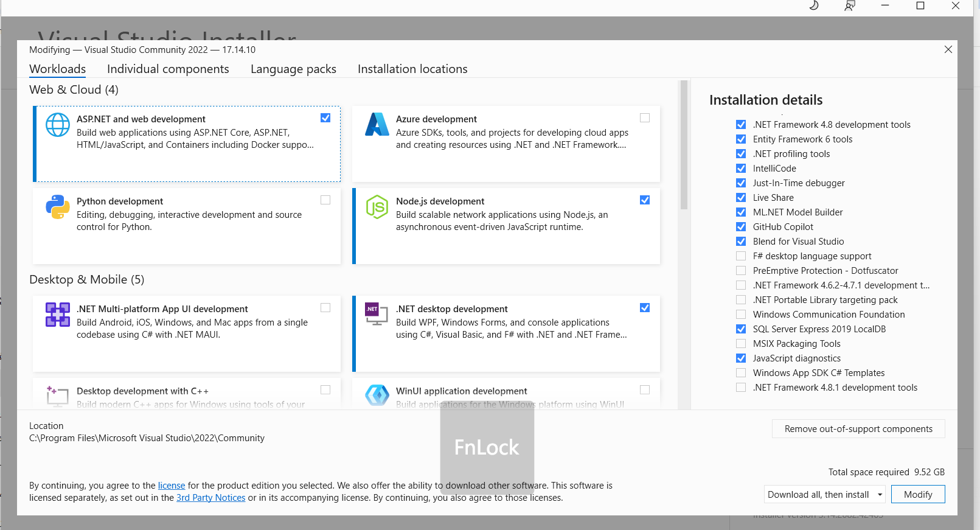The width and height of the screenshot is (980, 530).
Task: Uncheck SQL Server Express 2019 LocalDB
Action: tap(741, 329)
